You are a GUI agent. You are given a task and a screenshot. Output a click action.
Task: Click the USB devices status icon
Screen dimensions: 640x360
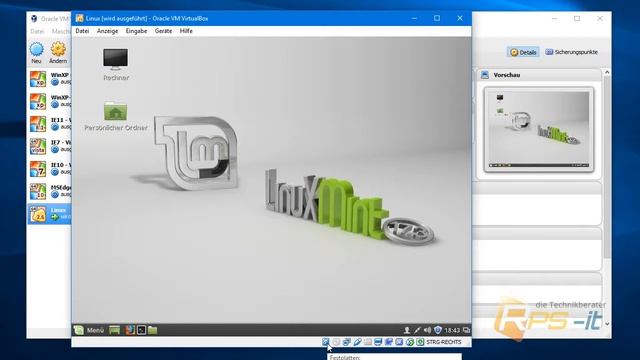[357, 342]
